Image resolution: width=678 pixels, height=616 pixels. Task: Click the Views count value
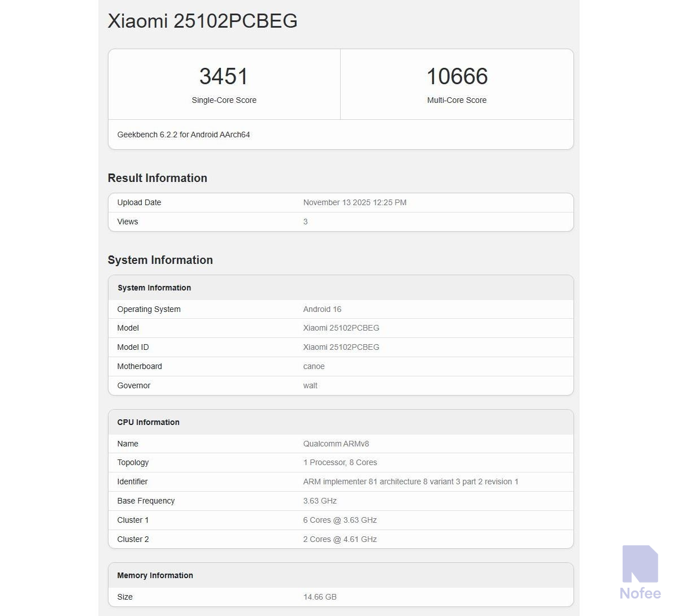(x=305, y=222)
